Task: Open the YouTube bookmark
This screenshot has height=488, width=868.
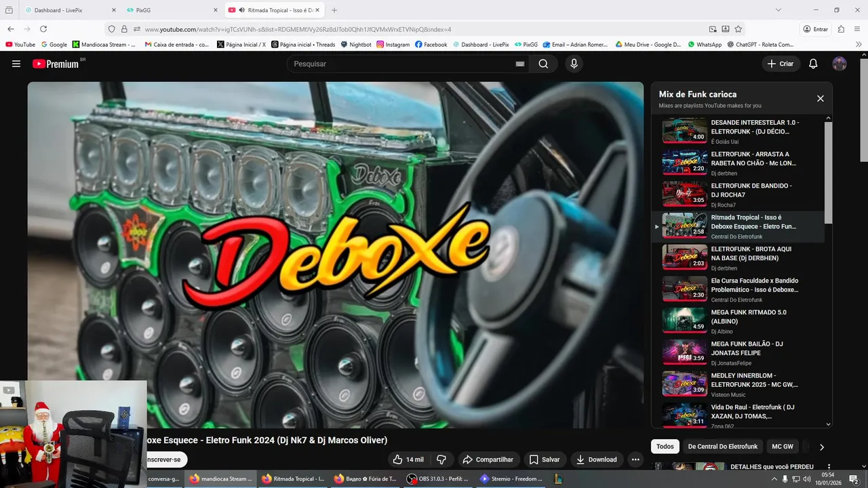Action: [20, 45]
